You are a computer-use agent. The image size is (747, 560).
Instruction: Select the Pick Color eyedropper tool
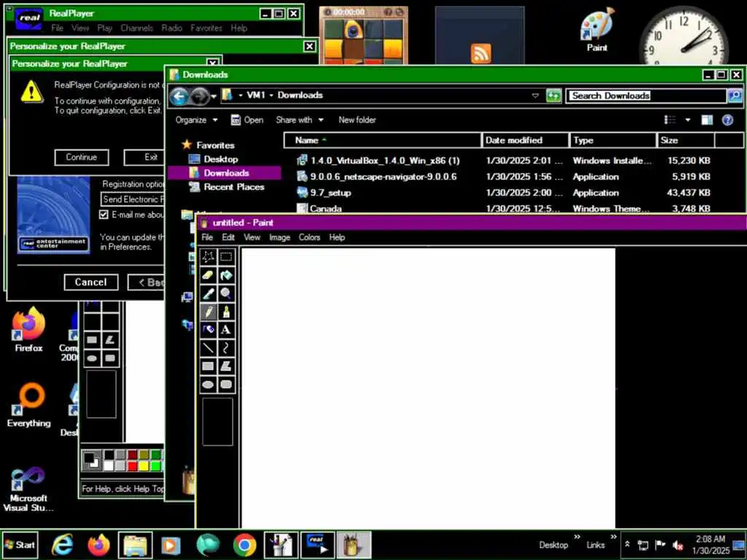pyautogui.click(x=208, y=293)
